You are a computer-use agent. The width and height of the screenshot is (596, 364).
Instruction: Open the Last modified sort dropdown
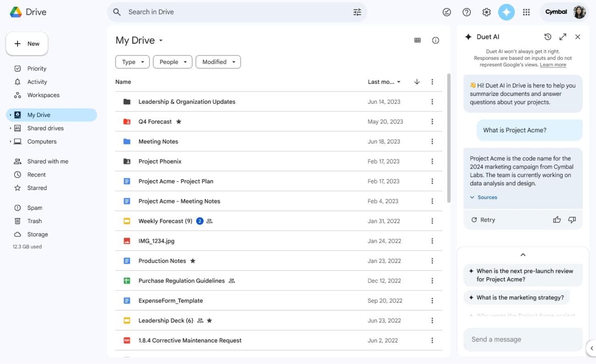383,82
